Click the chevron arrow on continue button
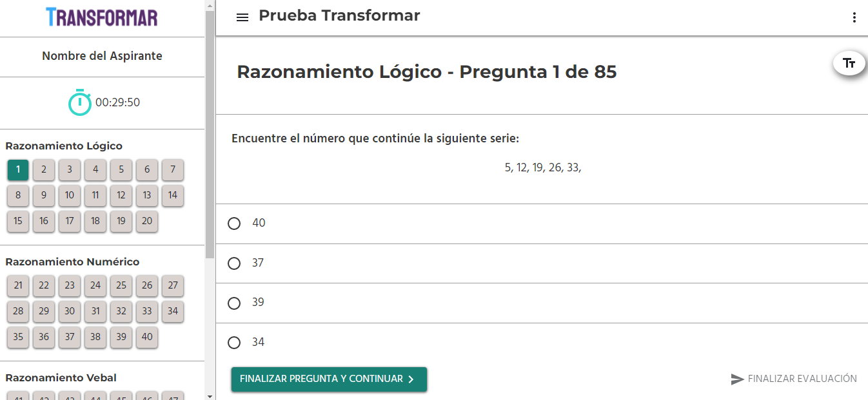 [411, 379]
